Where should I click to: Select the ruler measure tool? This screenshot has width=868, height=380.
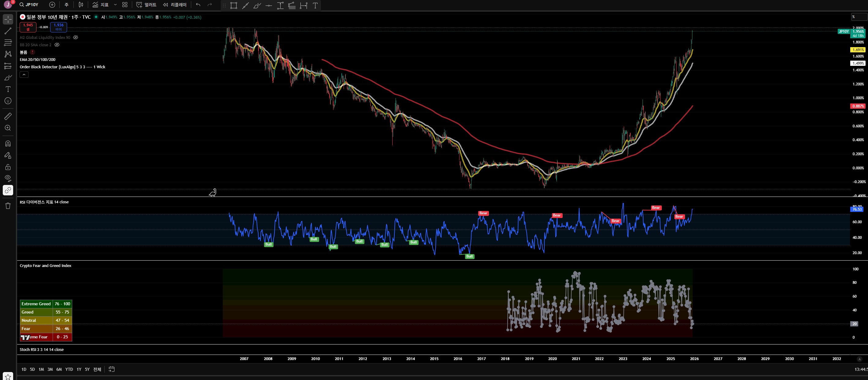8,116
